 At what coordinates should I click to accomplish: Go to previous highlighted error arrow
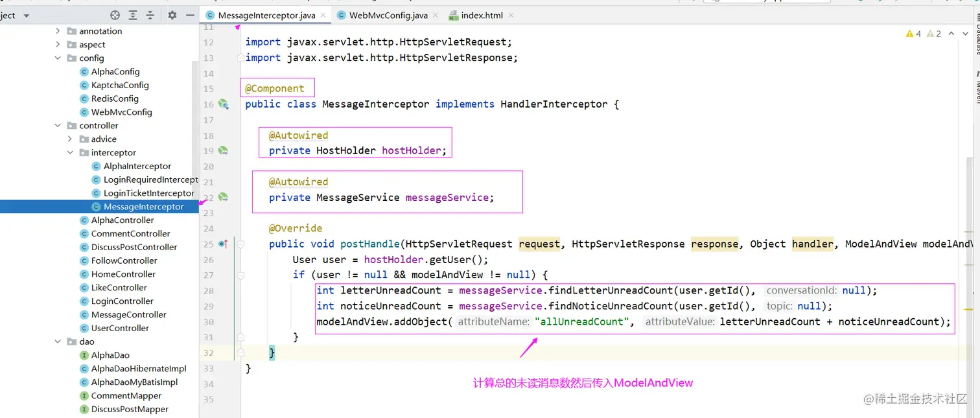951,34
